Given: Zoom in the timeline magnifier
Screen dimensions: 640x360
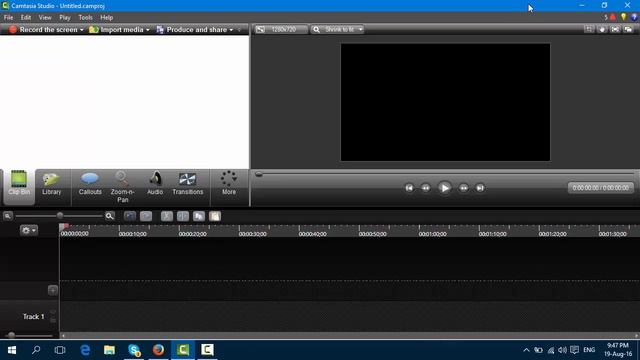Looking at the screenshot, I should (109, 216).
